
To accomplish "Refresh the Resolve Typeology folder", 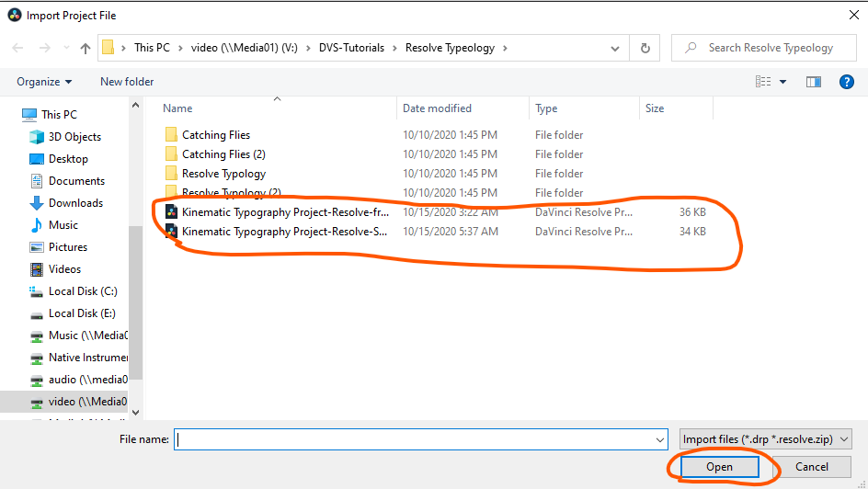I will click(x=645, y=48).
